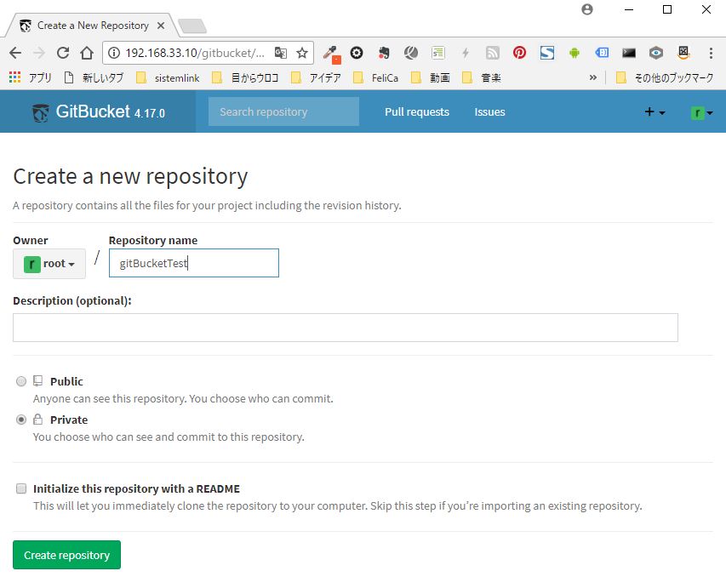
Task: Show more bookmarks with the chevron
Action: (592, 77)
